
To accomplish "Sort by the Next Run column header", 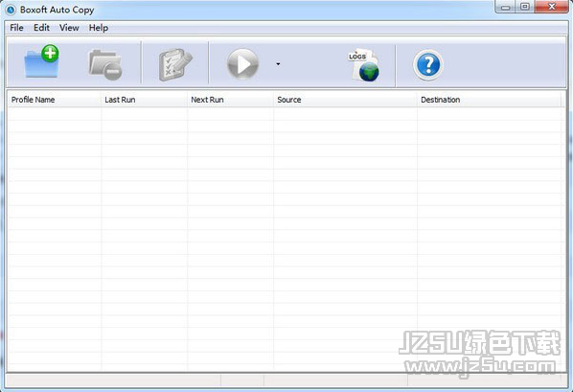I will click(x=230, y=100).
